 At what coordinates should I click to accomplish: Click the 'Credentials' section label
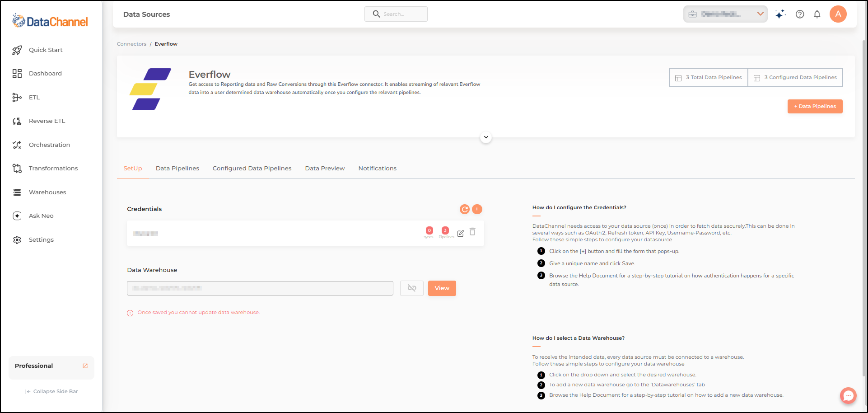coord(145,209)
